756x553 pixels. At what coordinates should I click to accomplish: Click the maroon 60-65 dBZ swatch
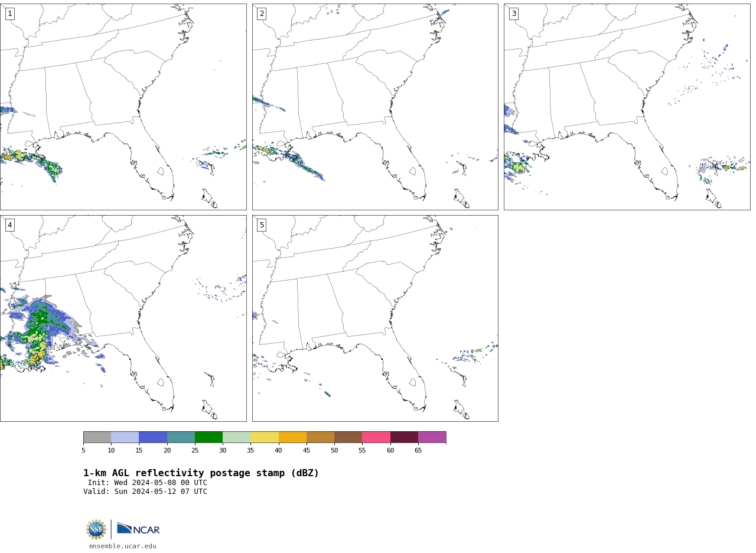(404, 437)
